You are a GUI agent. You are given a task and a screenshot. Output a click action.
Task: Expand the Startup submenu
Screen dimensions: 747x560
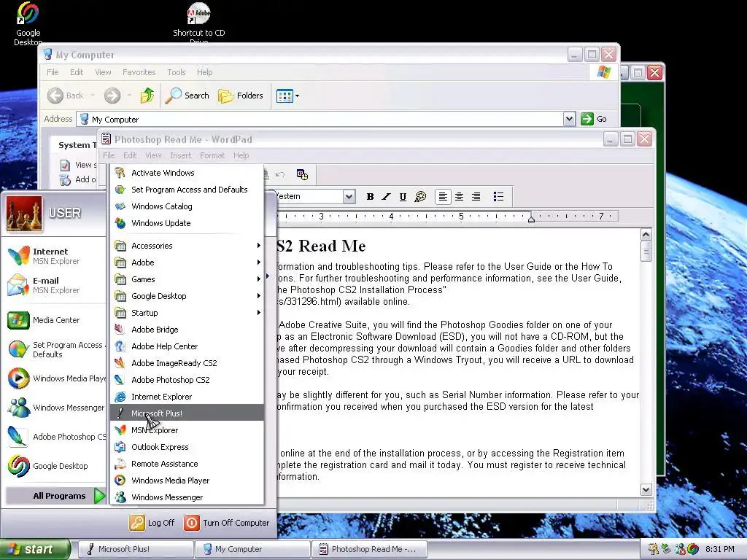pos(187,312)
